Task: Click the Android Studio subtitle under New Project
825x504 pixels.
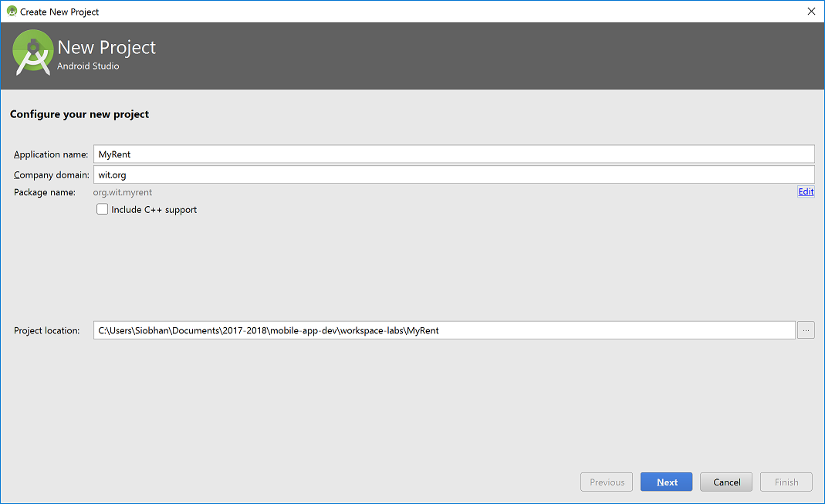Action: pos(87,66)
